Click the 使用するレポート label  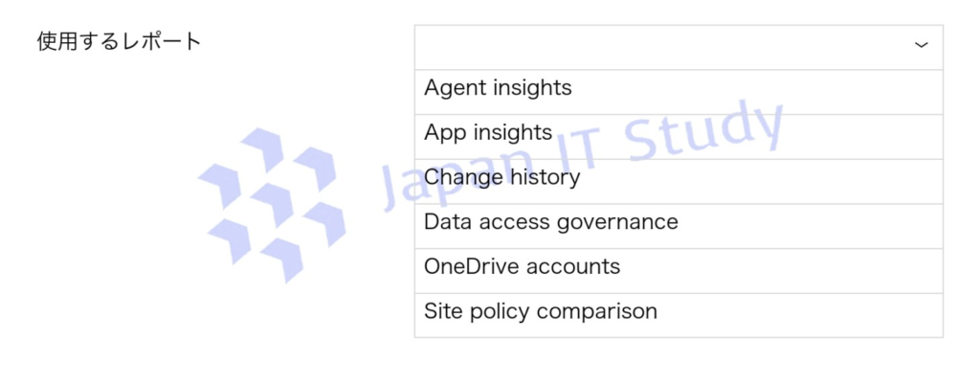point(119,41)
